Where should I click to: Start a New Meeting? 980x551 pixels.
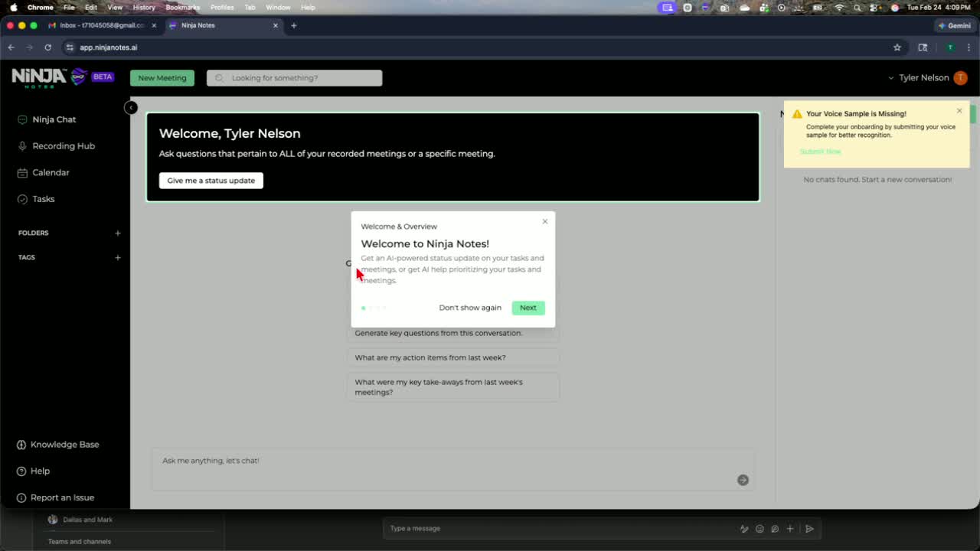pyautogui.click(x=162, y=78)
